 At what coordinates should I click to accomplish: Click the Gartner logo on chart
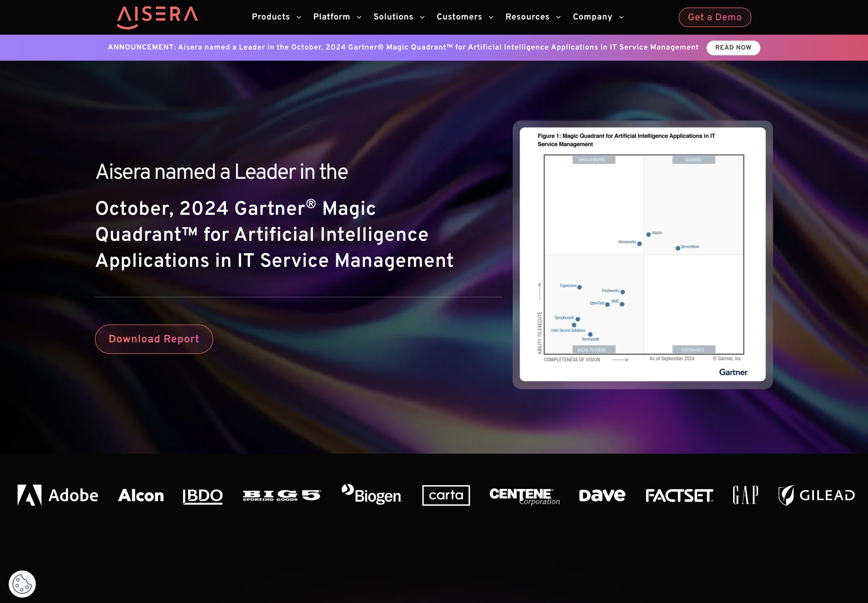(x=733, y=372)
